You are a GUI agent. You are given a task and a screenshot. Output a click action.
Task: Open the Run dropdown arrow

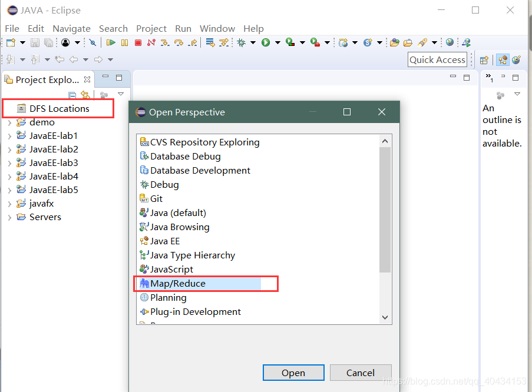pyautogui.click(x=278, y=43)
